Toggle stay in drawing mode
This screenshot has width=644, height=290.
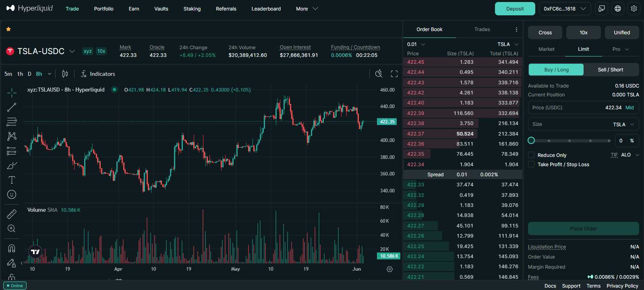pos(12,263)
